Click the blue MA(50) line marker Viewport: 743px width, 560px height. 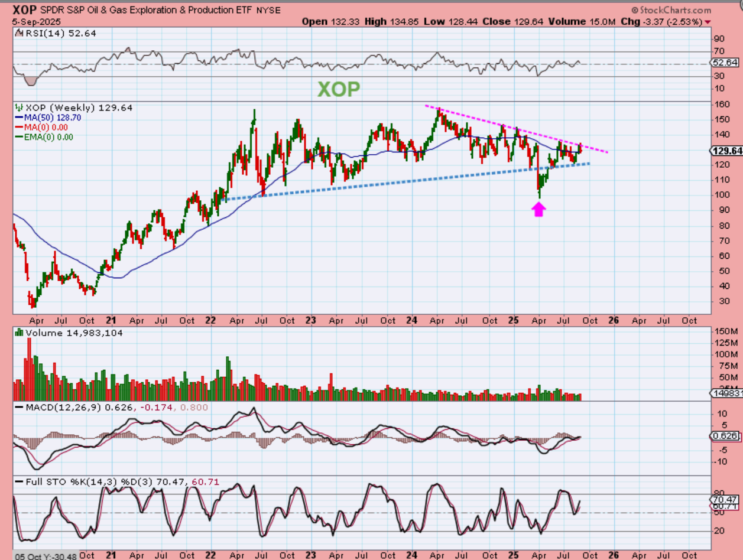point(19,118)
